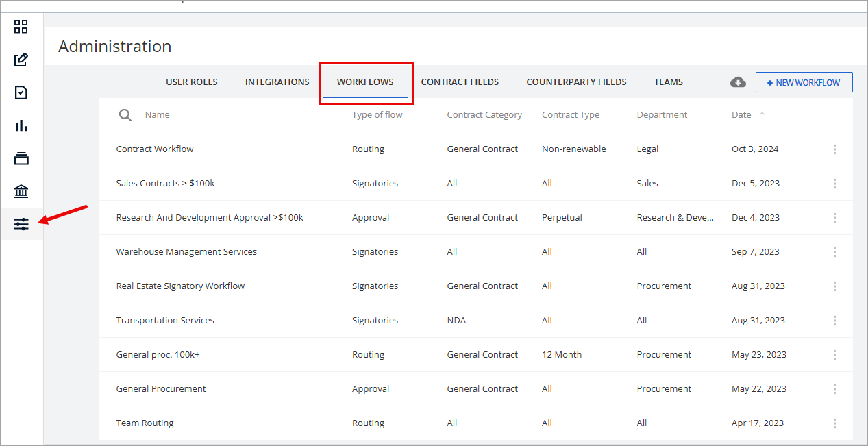Viewport: 868px width, 446px height.
Task: Select the Workflows tab
Action: pos(365,82)
